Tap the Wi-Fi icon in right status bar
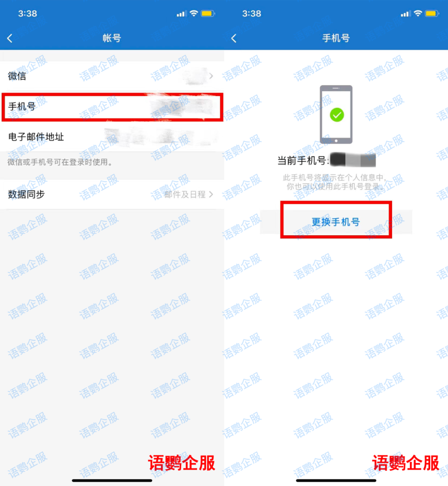The width and height of the screenshot is (448, 486). [x=418, y=13]
